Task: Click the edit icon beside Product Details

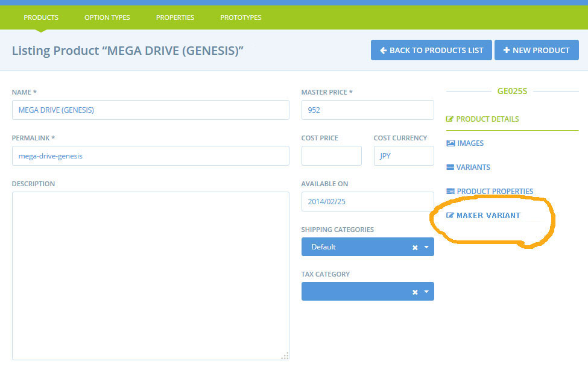Action: pos(450,119)
